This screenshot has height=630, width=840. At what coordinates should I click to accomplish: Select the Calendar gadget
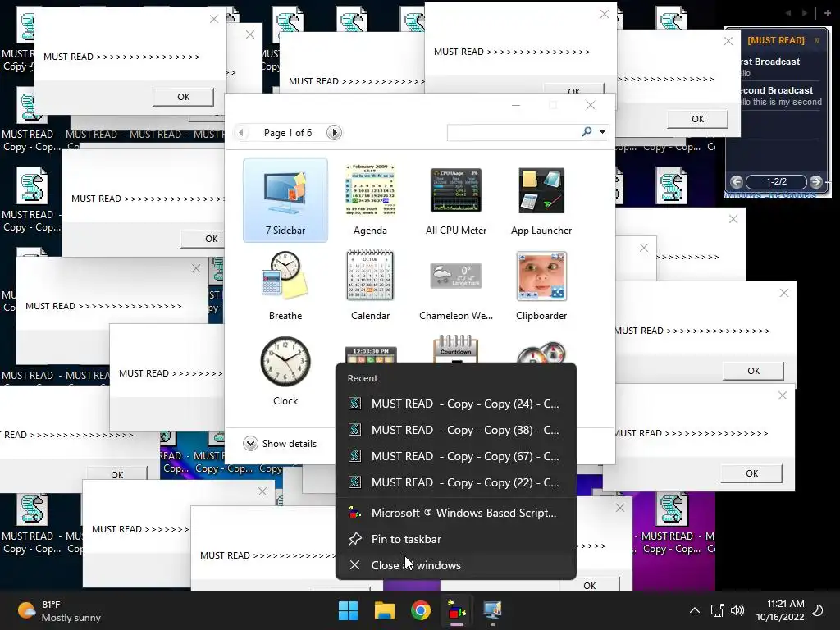click(x=370, y=285)
